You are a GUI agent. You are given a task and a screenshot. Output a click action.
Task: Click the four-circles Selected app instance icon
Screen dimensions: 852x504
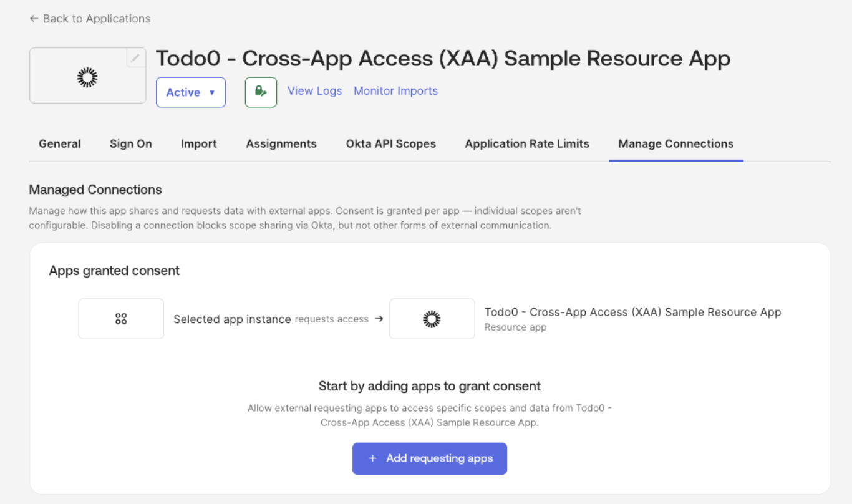pyautogui.click(x=121, y=319)
